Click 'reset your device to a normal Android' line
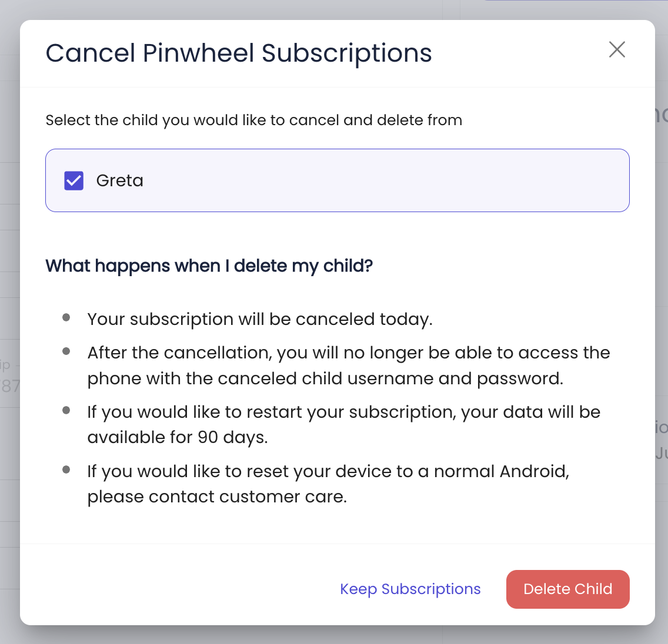 coord(328,471)
